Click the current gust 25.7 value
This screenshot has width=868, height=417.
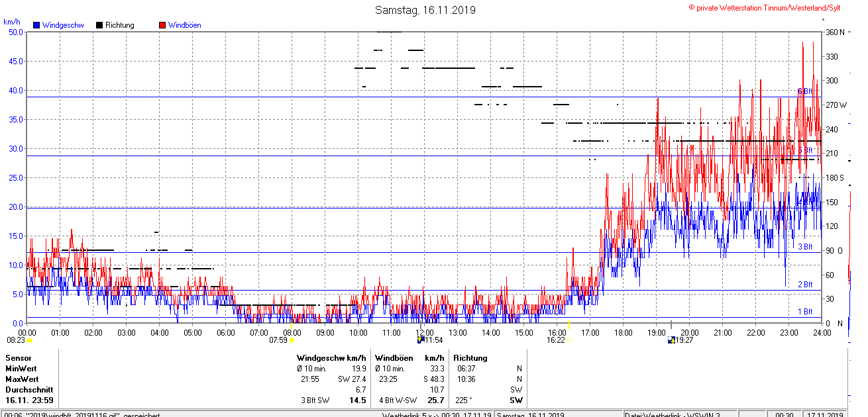(x=436, y=400)
